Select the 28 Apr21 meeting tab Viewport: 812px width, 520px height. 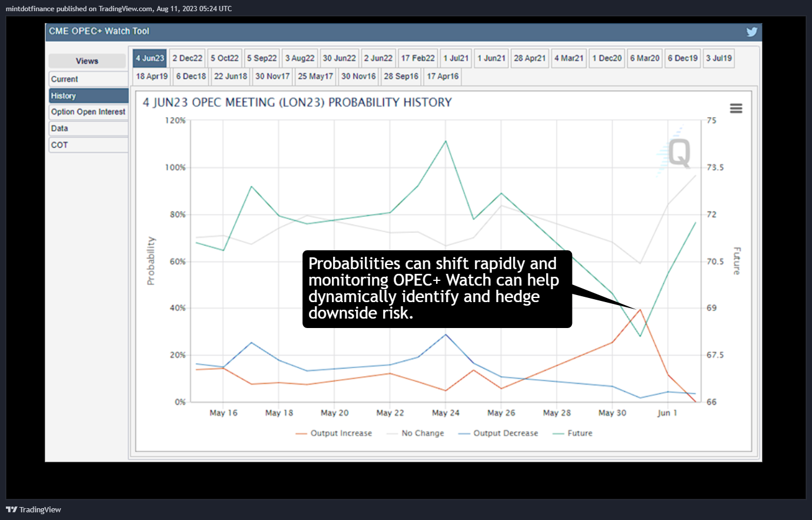530,58
